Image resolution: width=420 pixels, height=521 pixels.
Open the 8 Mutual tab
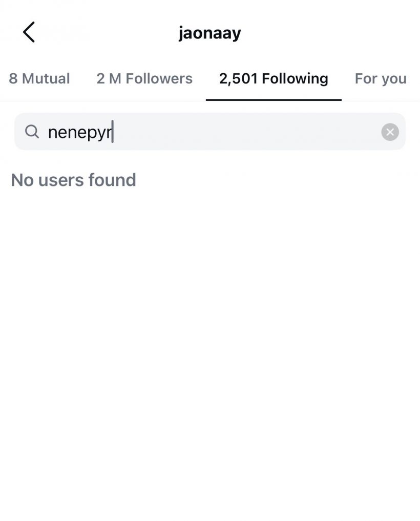(x=39, y=79)
